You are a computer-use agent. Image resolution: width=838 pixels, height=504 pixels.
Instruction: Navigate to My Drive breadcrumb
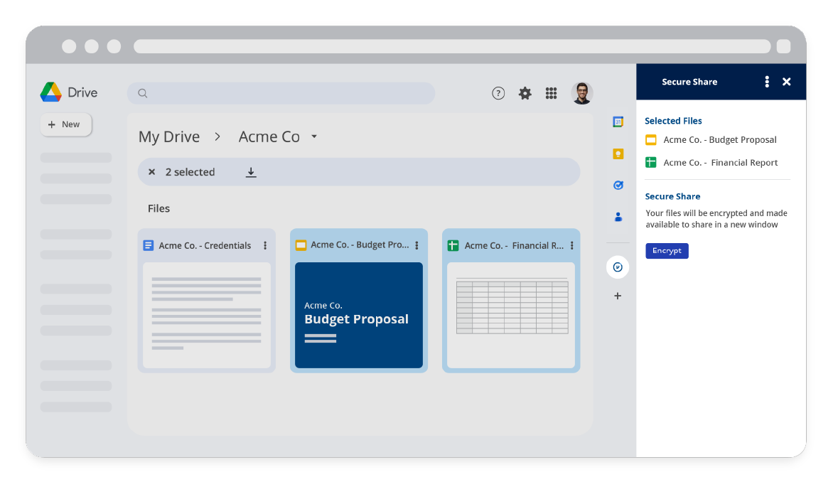point(169,136)
